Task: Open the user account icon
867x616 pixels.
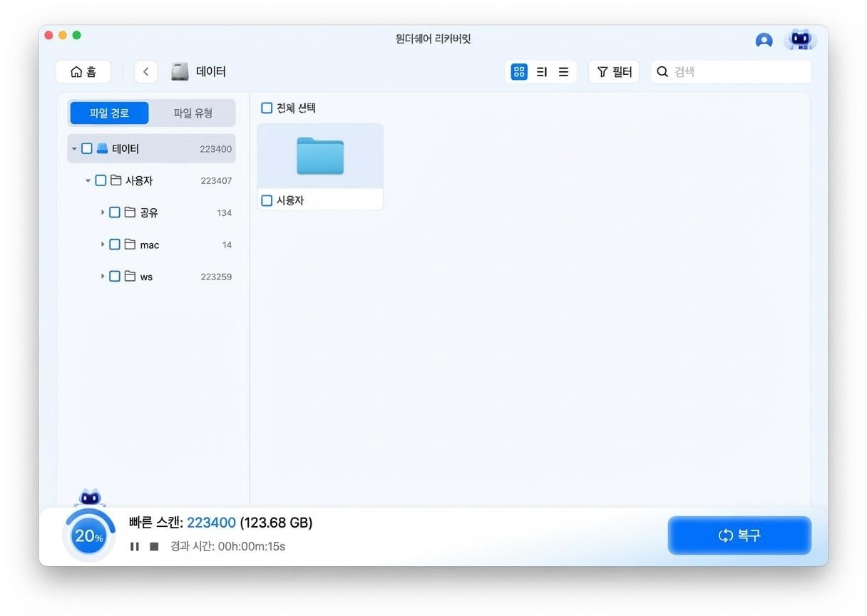Action: coord(764,41)
